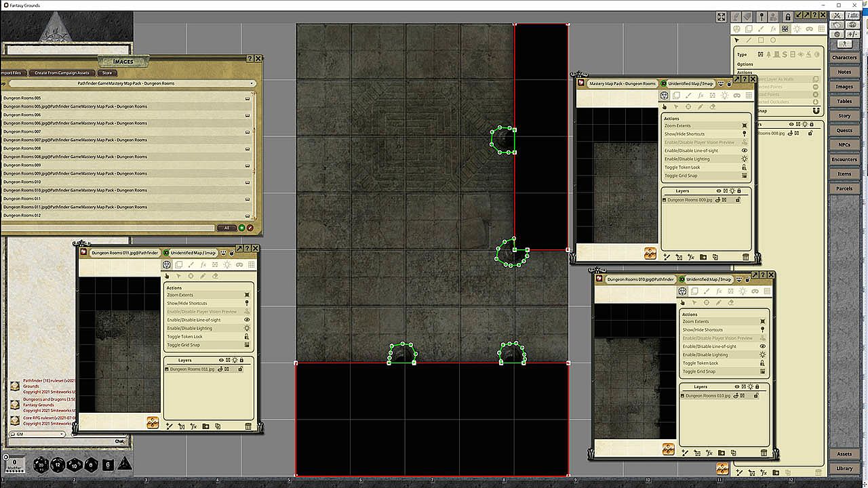Open the Library button in the sidebar
This screenshot has width=868, height=488.
pyautogui.click(x=844, y=468)
